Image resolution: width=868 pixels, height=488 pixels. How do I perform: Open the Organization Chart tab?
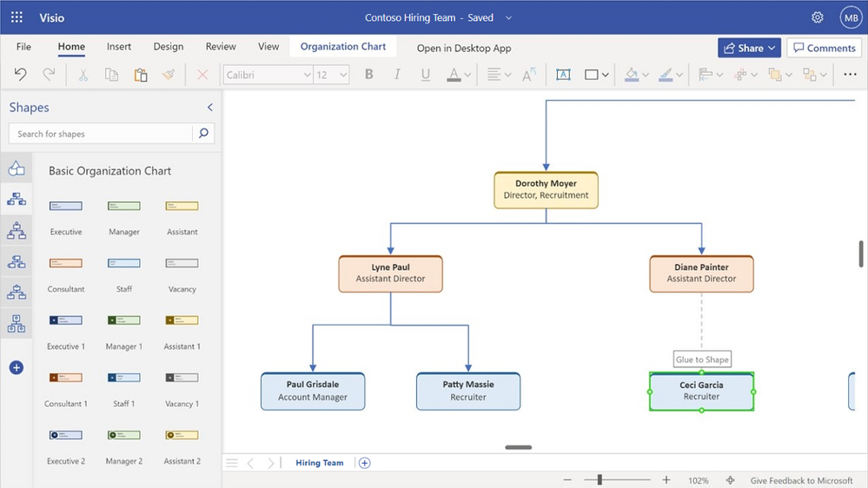343,47
